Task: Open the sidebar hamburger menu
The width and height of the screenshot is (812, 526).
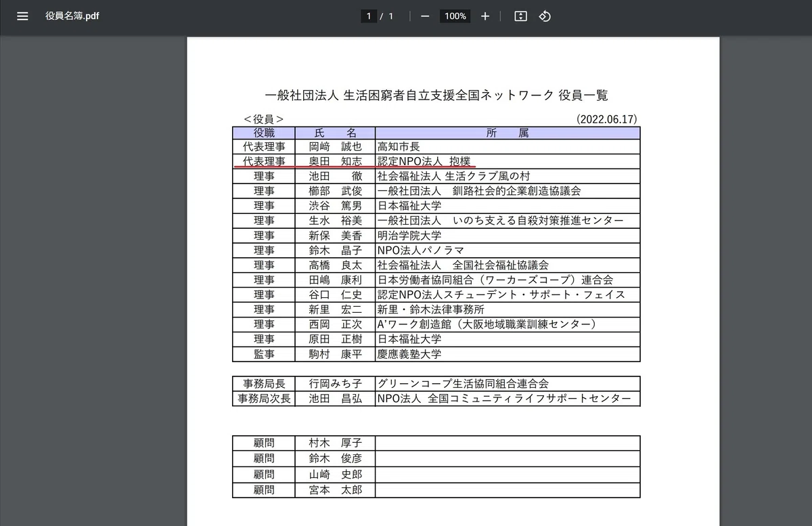Action: [x=22, y=16]
